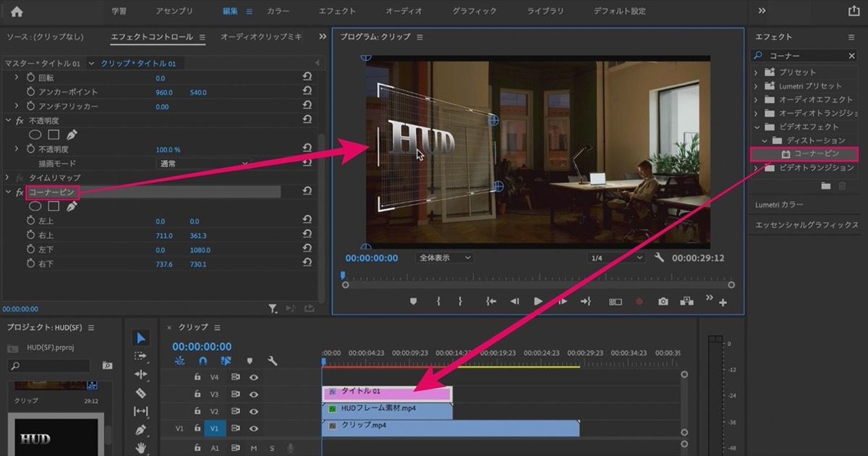
Task: Toggle timeline snapping magnet
Action: (x=203, y=360)
